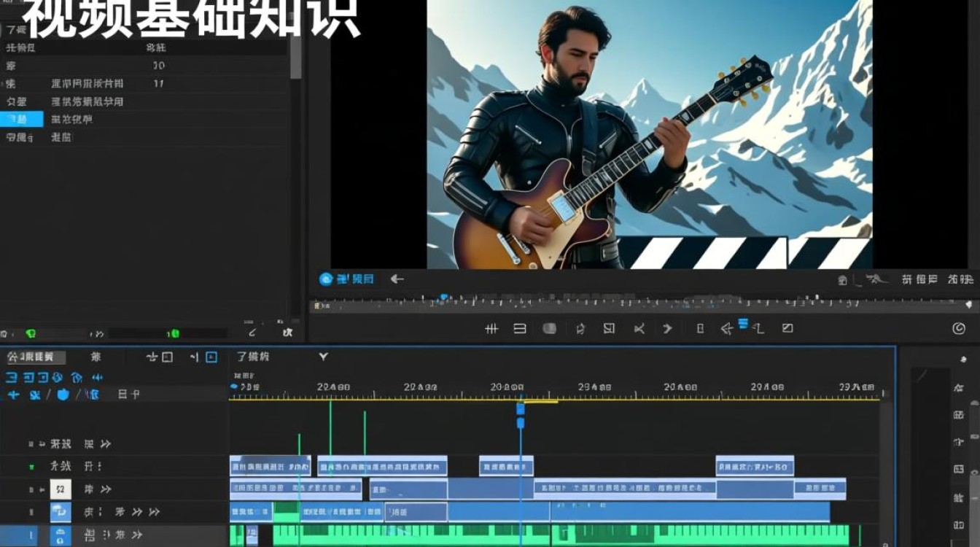Click the gray rounded-rectangle button in preview controls

click(x=550, y=329)
